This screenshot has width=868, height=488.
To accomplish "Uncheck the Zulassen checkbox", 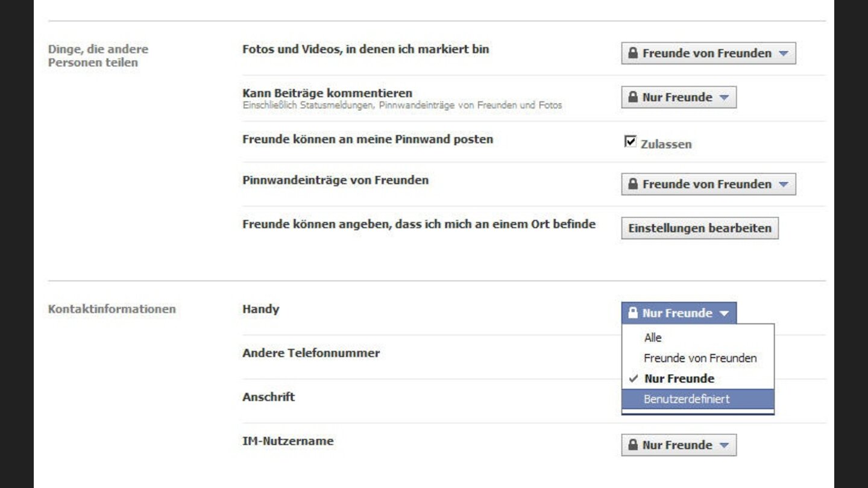I will 631,142.
